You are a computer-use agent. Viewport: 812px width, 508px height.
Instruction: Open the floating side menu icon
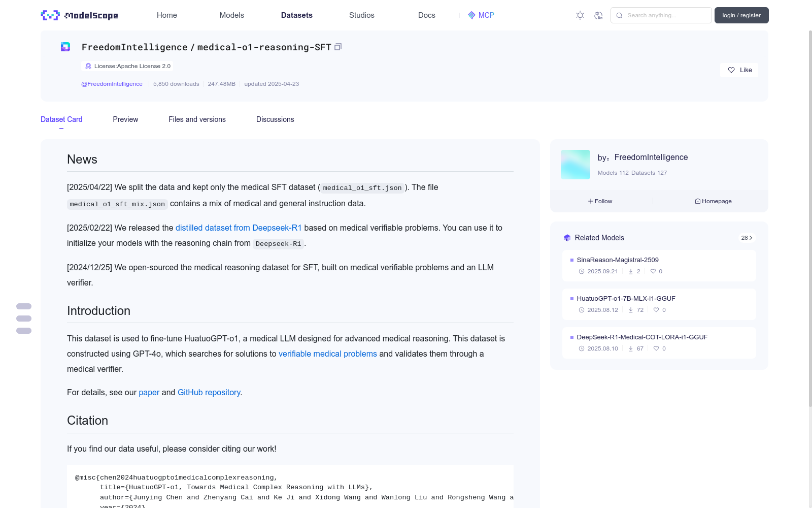24,319
